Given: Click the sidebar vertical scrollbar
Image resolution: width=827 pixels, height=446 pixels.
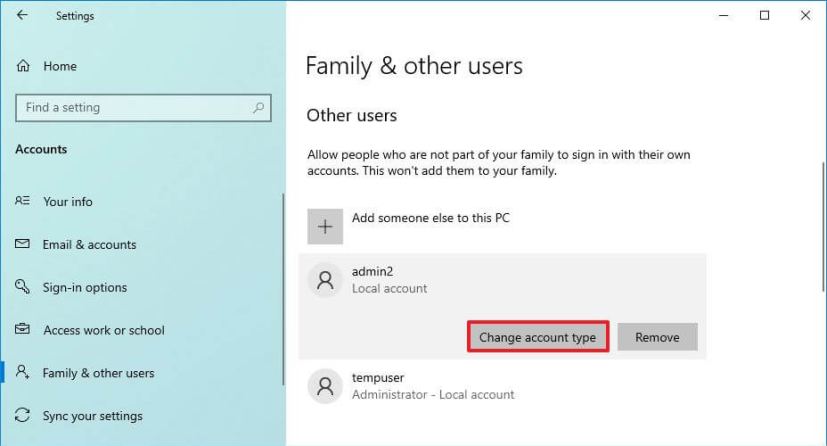Looking at the screenshot, I should point(283,289).
